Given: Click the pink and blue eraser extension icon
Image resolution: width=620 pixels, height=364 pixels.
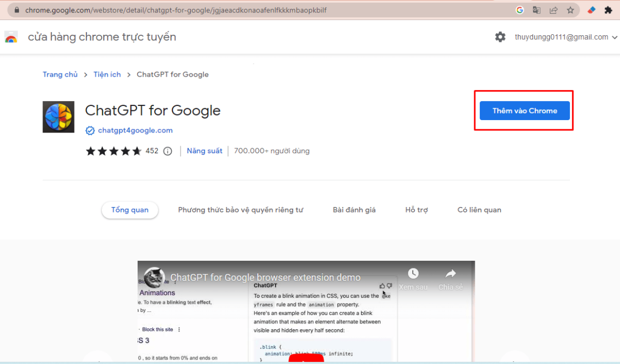Looking at the screenshot, I should (x=591, y=10).
